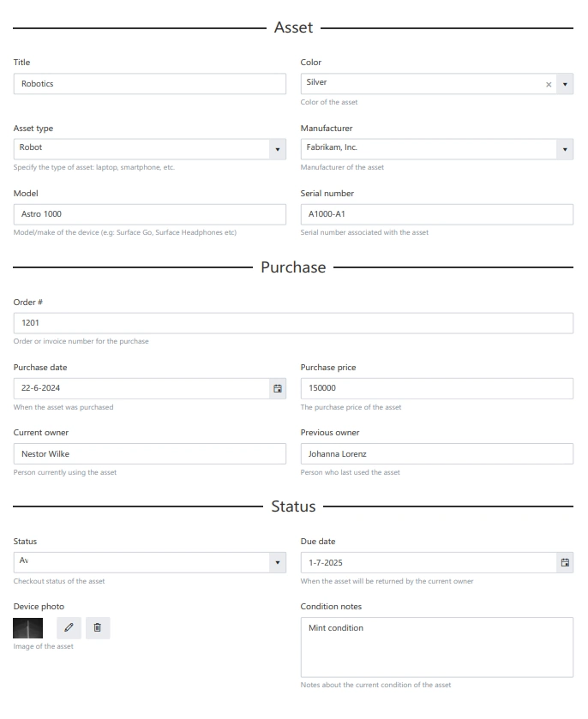
Task: Open Due date calendar picker
Action: click(565, 563)
